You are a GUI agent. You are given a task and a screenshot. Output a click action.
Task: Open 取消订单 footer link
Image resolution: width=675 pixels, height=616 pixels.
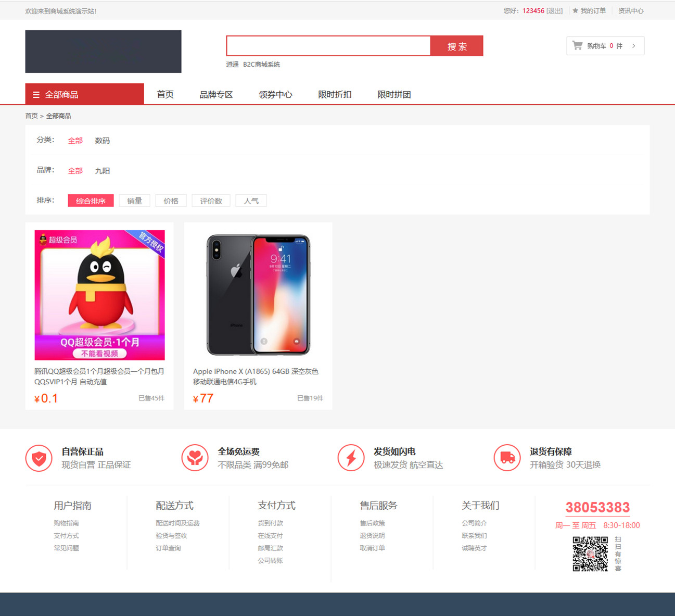click(372, 548)
